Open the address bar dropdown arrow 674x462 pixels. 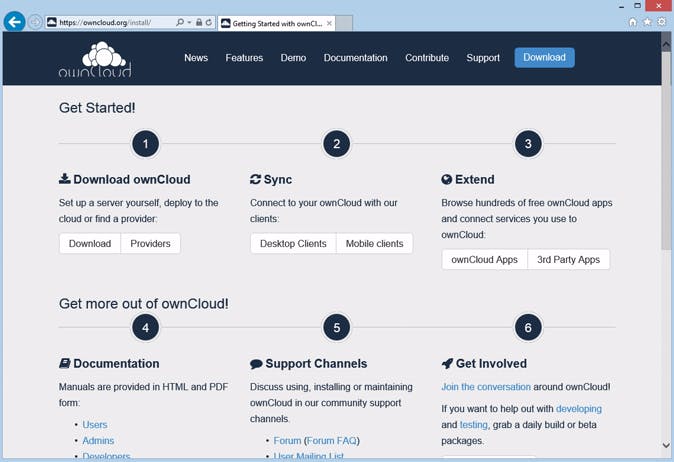[x=189, y=22]
